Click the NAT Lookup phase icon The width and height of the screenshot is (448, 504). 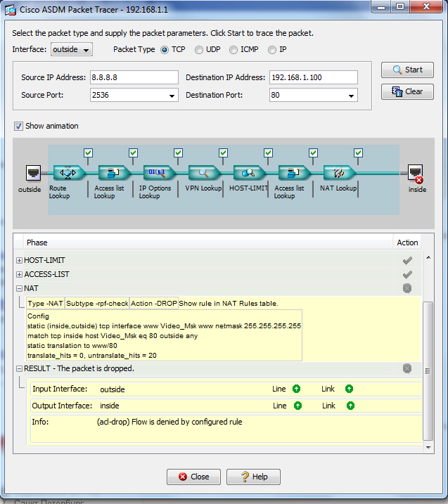(x=339, y=173)
